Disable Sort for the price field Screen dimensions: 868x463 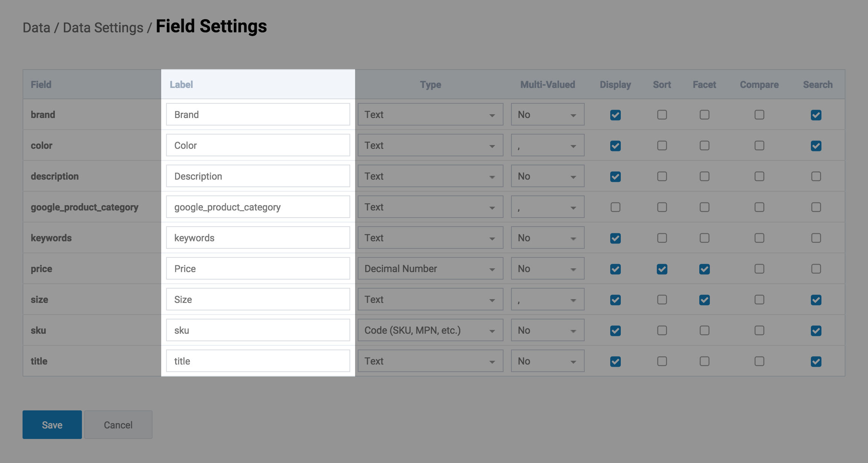pyautogui.click(x=662, y=269)
